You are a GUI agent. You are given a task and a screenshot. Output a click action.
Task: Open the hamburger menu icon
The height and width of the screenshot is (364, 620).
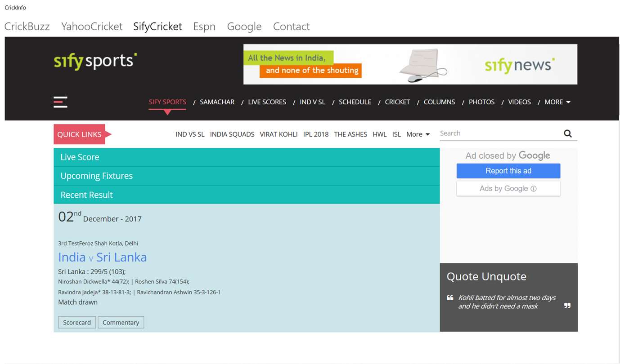point(60,102)
